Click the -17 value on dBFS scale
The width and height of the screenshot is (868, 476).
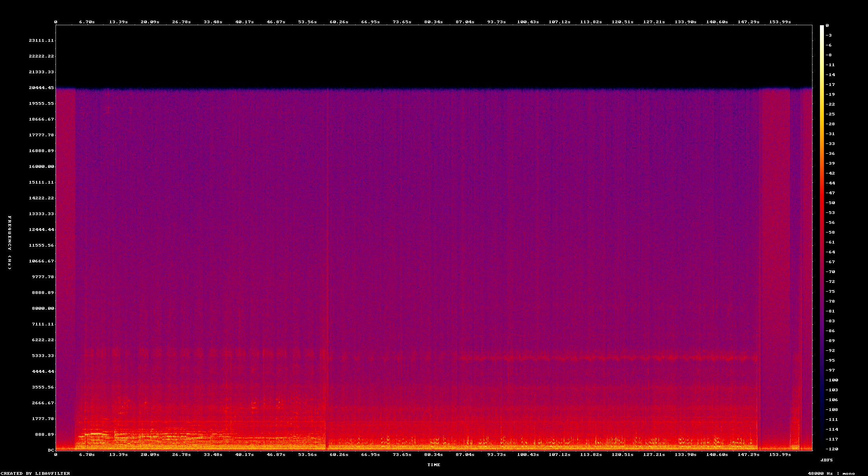point(830,85)
